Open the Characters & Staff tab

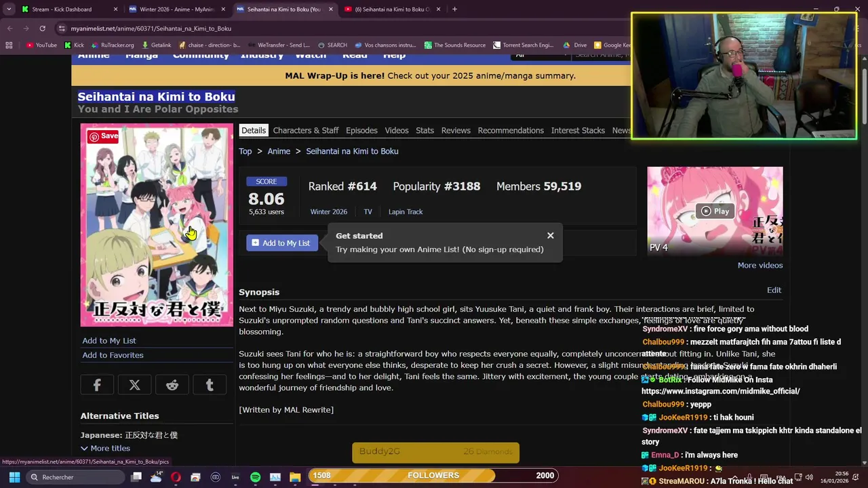tap(306, 130)
